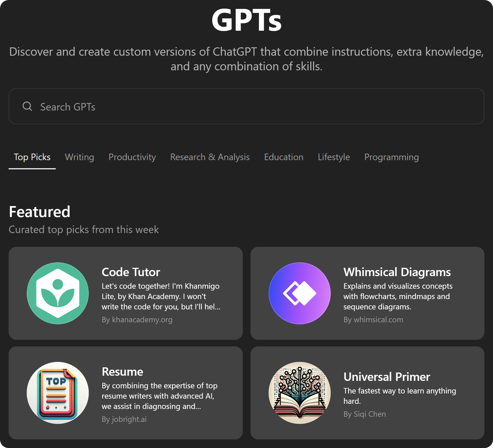Click the search magnifier icon

point(27,106)
